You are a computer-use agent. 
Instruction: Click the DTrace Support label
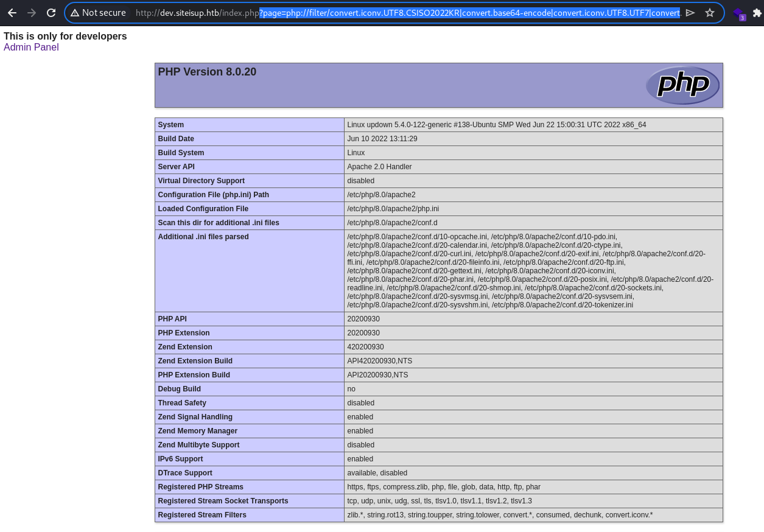184,473
